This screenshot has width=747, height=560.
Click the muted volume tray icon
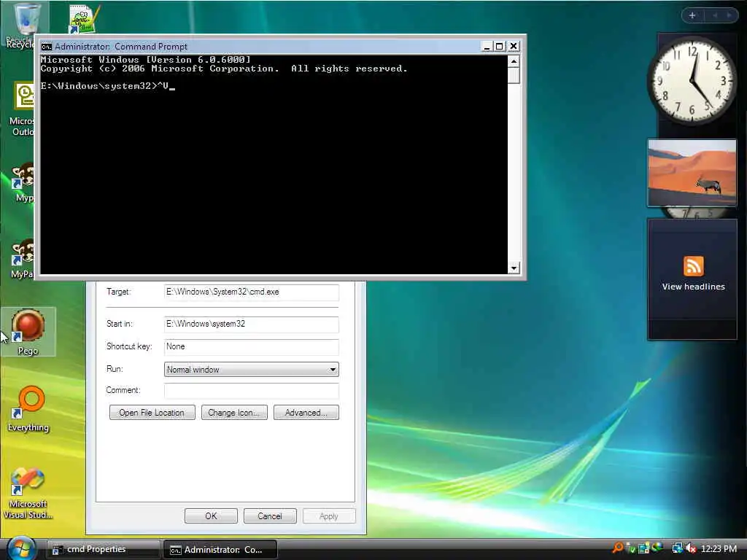[691, 548]
